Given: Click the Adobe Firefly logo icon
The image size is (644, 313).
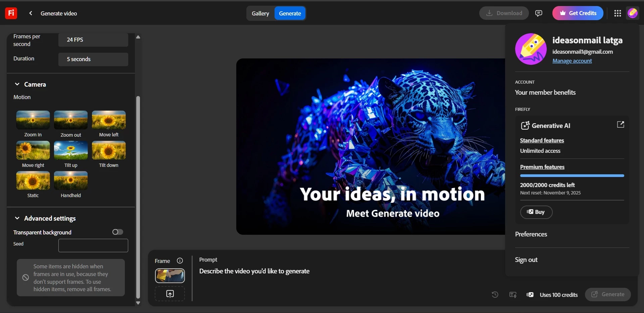Looking at the screenshot, I should pyautogui.click(x=11, y=13).
